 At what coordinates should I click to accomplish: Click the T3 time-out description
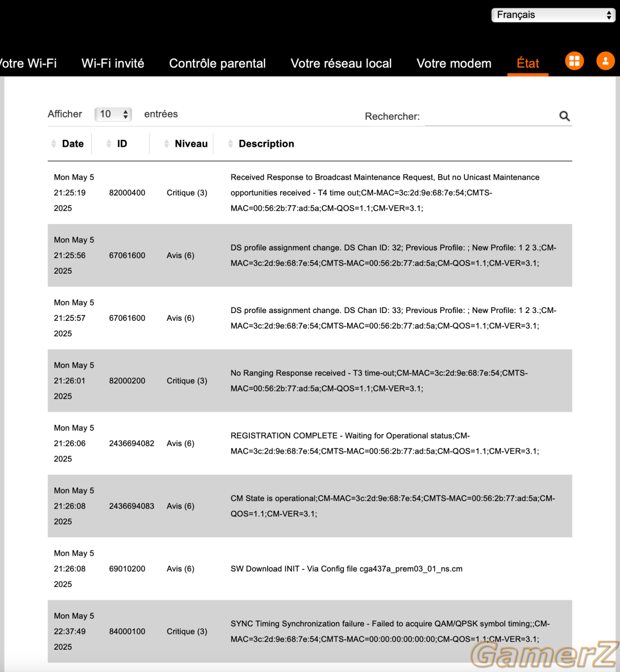click(379, 381)
